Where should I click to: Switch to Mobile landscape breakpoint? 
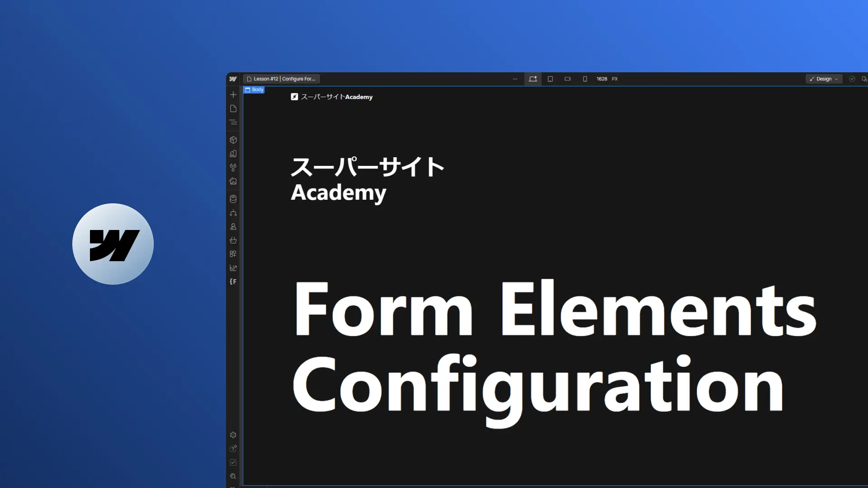point(567,79)
